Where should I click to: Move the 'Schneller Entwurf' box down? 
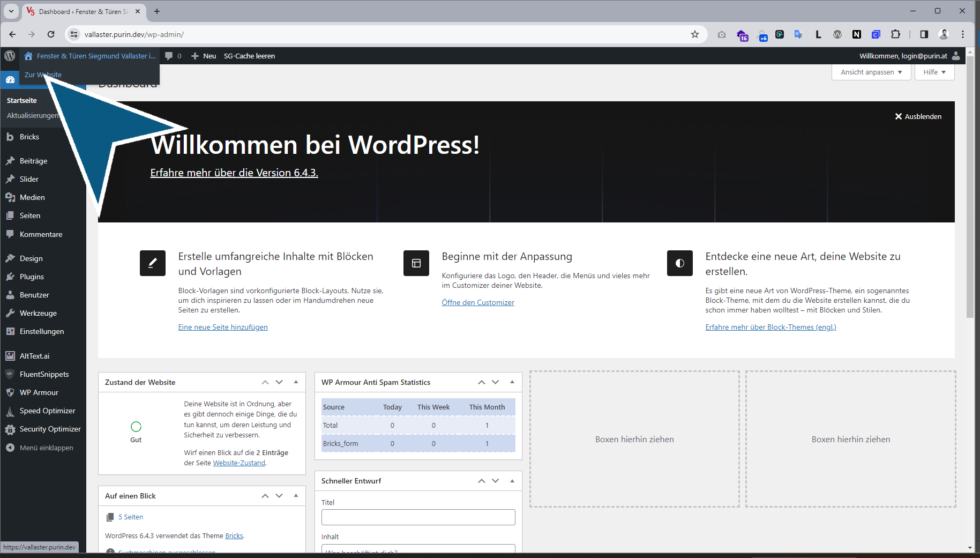[496, 481]
